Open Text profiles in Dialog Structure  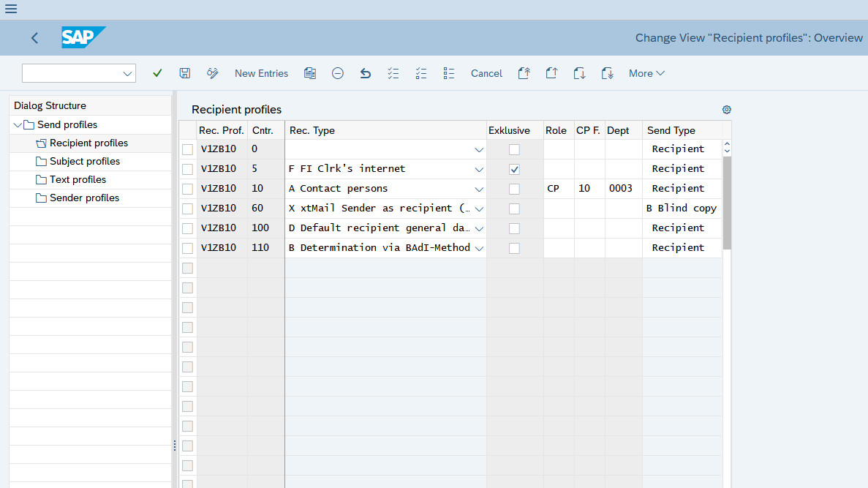[x=78, y=179]
